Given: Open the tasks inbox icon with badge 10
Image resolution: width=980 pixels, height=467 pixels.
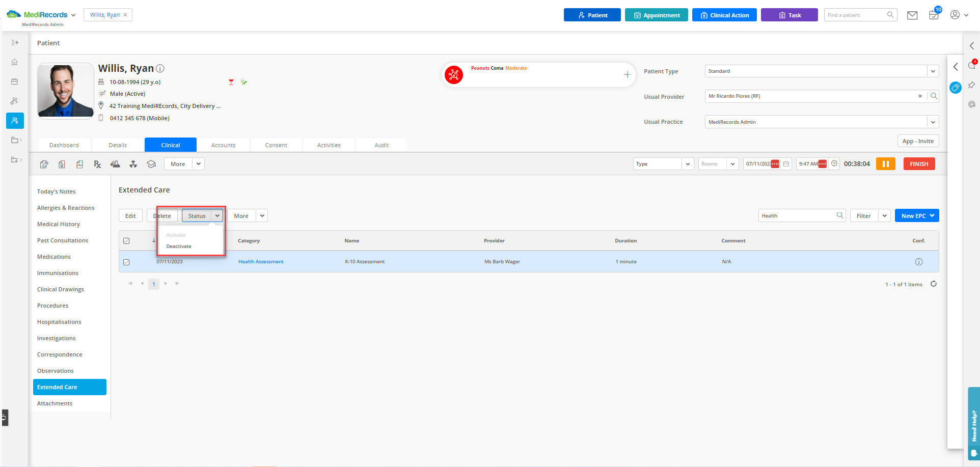Looking at the screenshot, I should [x=934, y=15].
